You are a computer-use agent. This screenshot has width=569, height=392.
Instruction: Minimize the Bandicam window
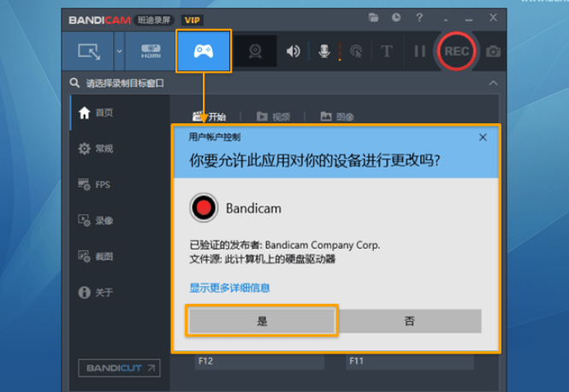(469, 20)
